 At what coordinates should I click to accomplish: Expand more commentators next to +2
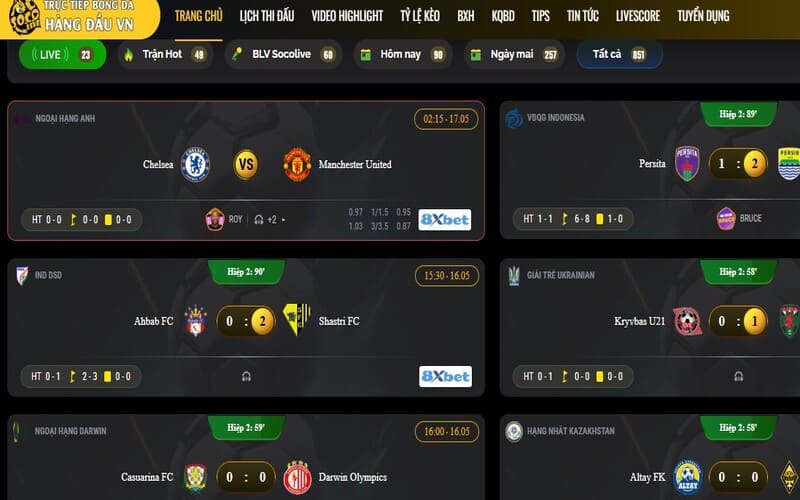pos(284,220)
